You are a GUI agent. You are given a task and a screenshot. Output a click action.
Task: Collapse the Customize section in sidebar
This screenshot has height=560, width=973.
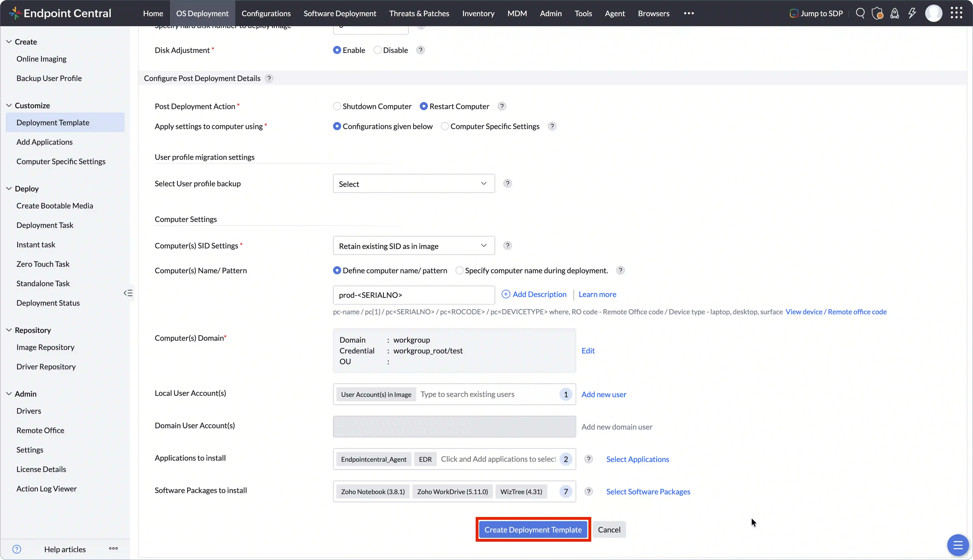[9, 105]
